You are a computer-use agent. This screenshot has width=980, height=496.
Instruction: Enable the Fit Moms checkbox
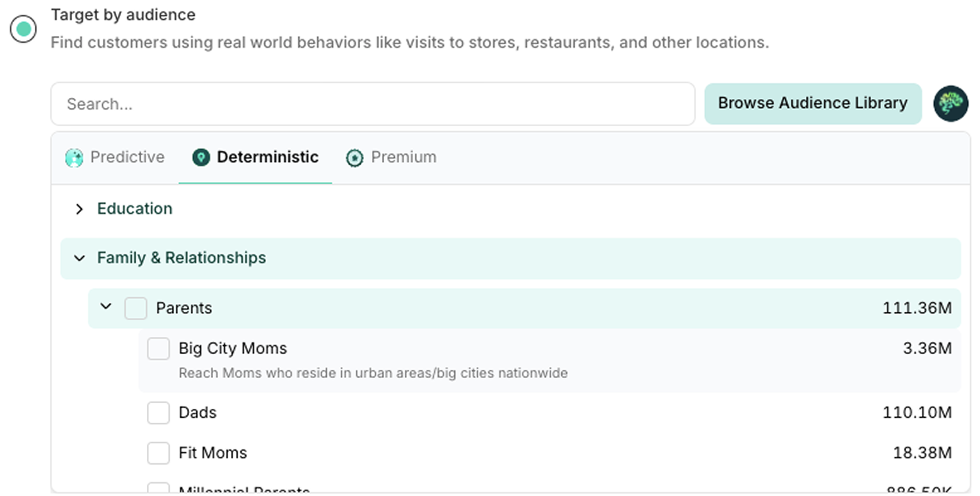(158, 453)
